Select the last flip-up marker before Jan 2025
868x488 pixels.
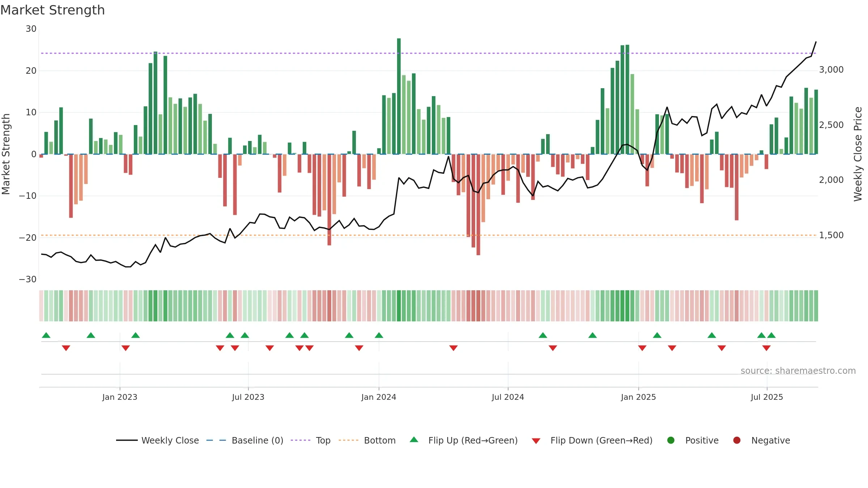tap(592, 335)
